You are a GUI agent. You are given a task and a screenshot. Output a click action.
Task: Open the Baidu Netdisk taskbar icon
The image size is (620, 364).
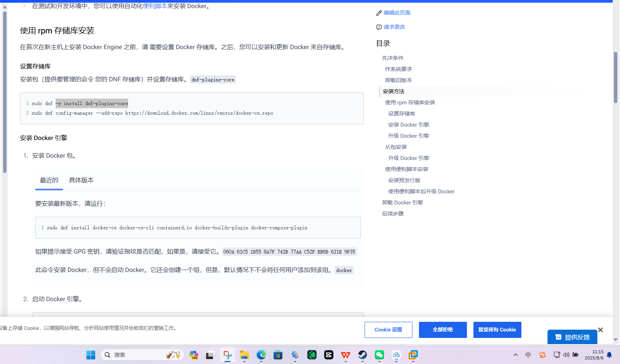tap(396, 355)
